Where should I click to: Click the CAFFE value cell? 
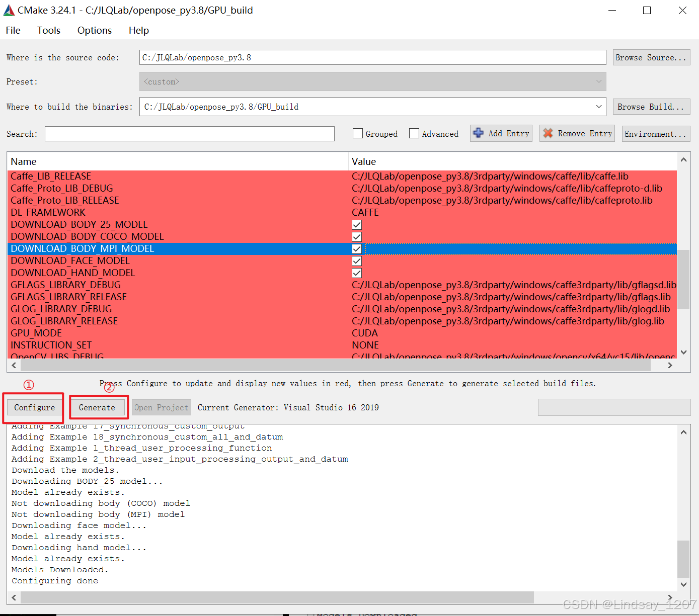tap(512, 213)
